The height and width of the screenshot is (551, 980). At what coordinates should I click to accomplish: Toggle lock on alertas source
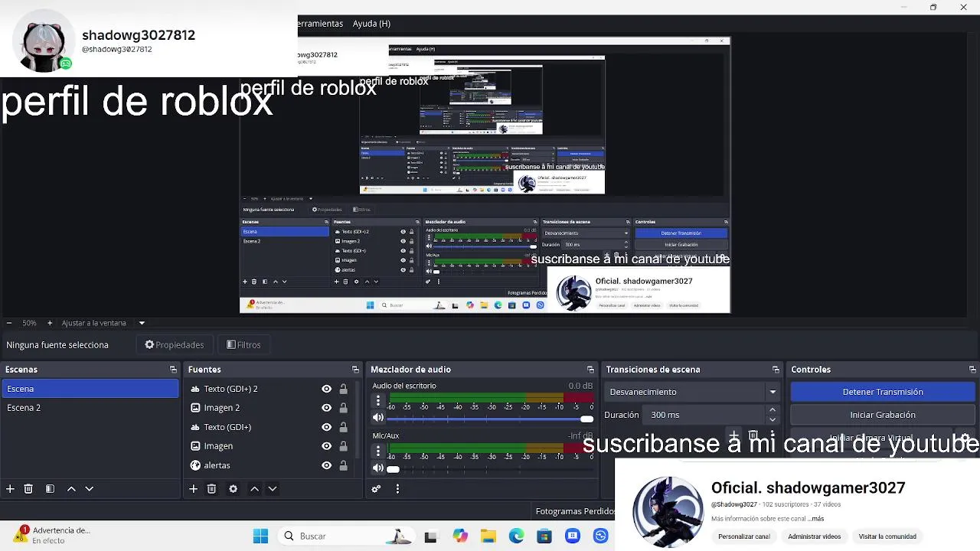(343, 465)
